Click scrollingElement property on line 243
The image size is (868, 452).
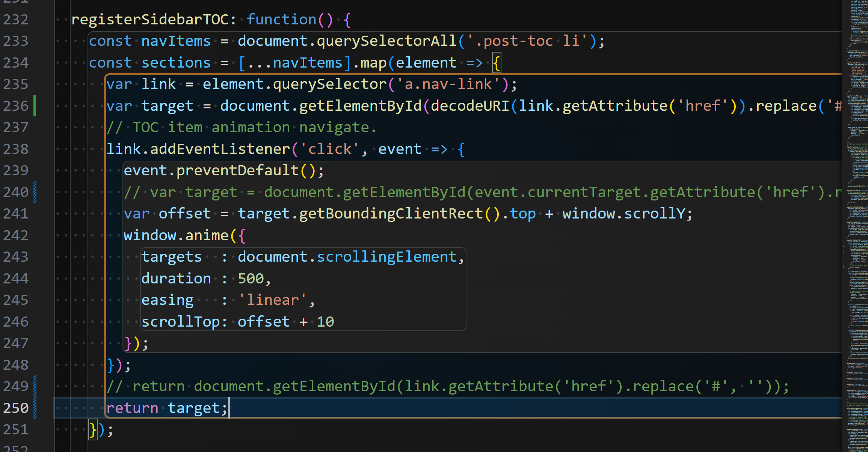click(386, 257)
